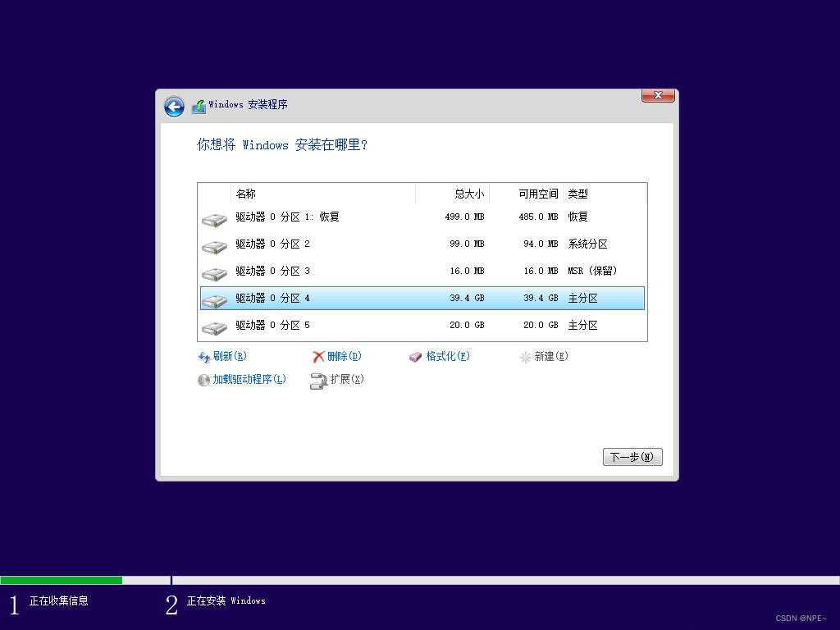Click the 新建(E) new option
Viewport: 840px width, 630px height.
pyautogui.click(x=551, y=356)
